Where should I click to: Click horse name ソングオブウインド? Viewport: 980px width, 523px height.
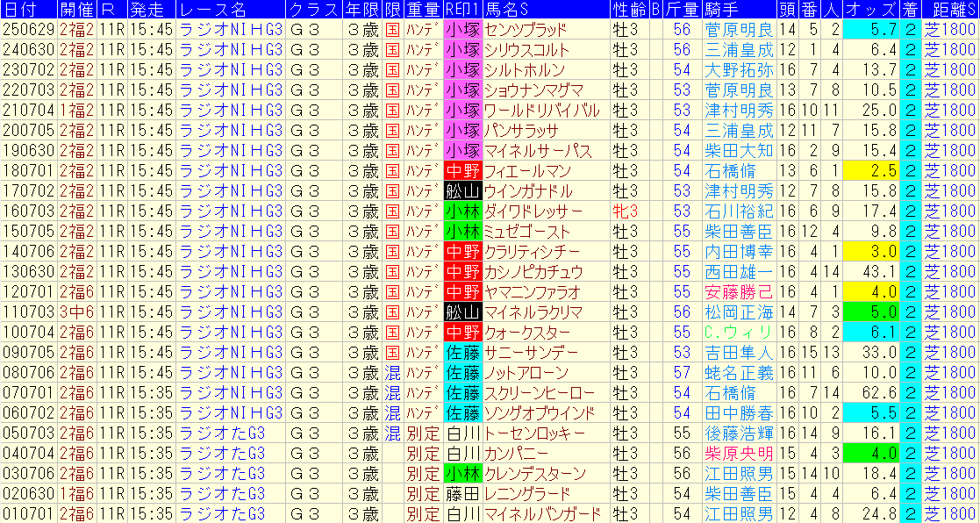(540, 413)
